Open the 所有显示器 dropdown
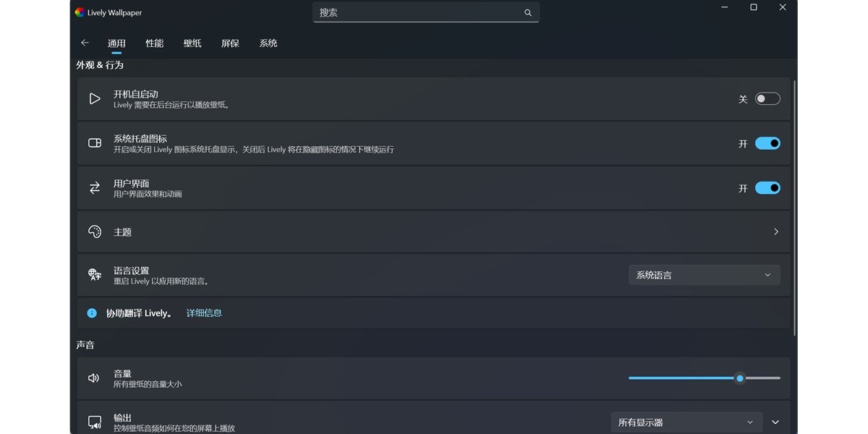This screenshot has height=434, width=868. pyautogui.click(x=686, y=422)
